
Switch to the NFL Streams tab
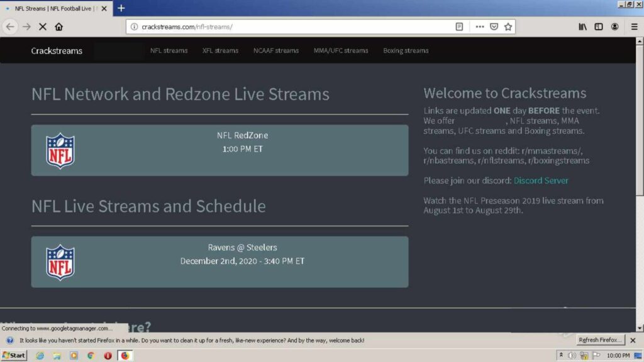53,8
